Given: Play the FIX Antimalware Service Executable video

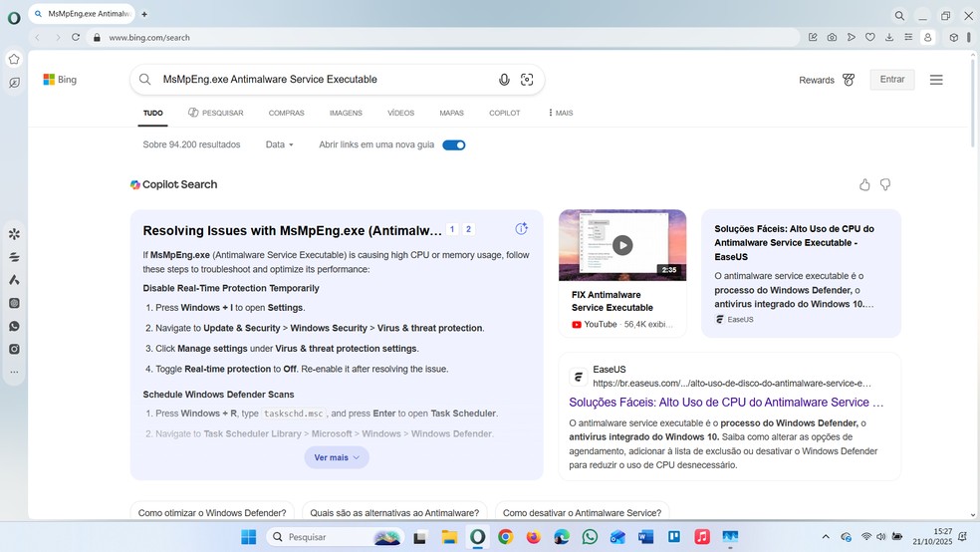Looking at the screenshot, I should (621, 245).
